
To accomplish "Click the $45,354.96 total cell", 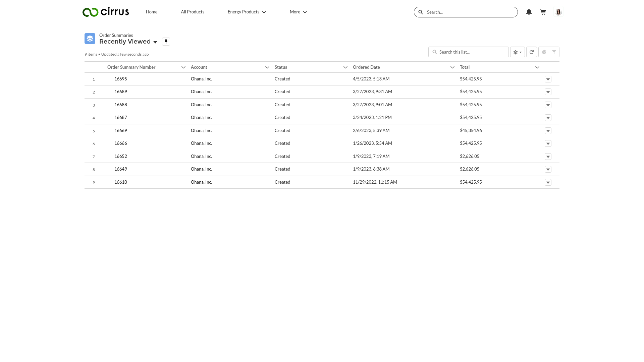I will [471, 130].
